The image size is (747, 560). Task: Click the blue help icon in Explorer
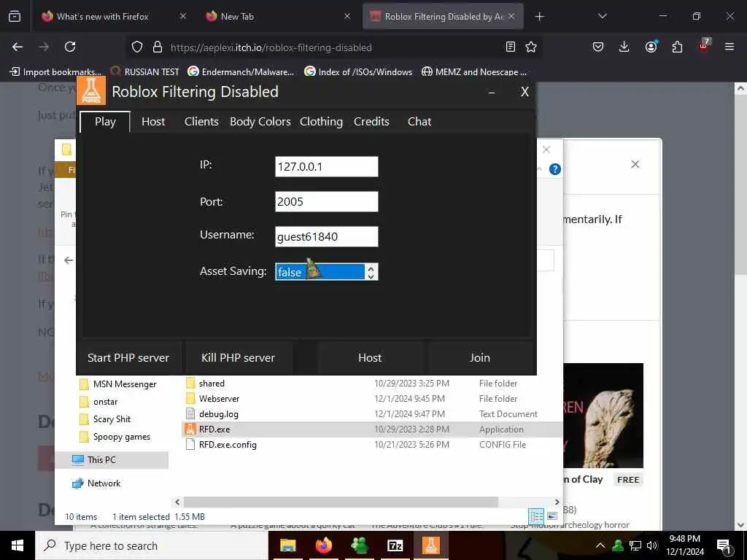tap(554, 169)
